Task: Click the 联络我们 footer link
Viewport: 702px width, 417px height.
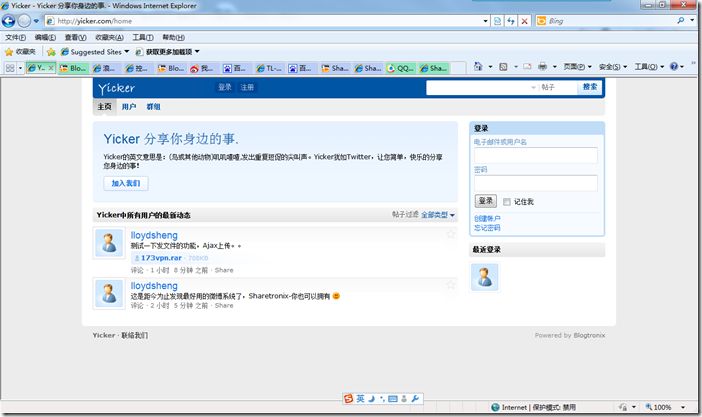Action: (x=134, y=335)
